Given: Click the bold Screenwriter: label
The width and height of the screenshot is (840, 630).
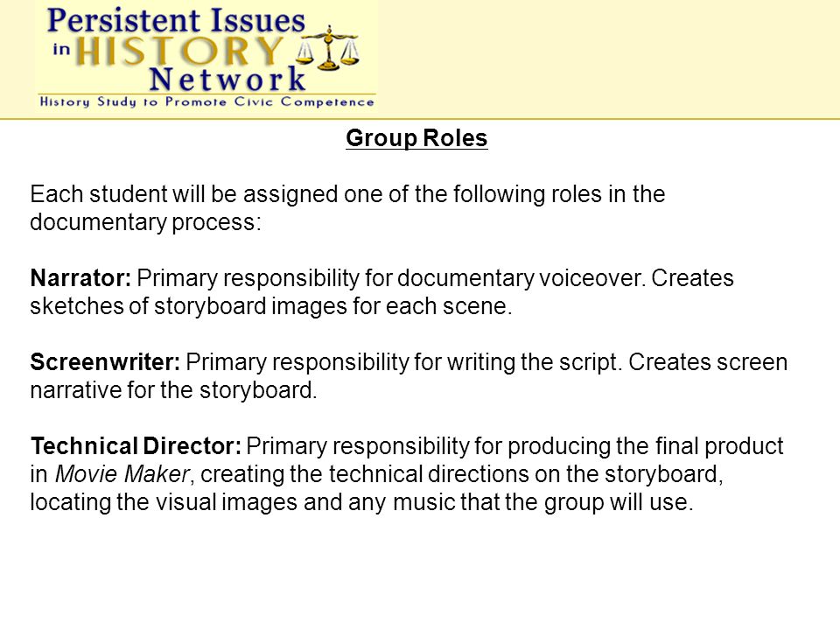Looking at the screenshot, I should pyautogui.click(x=105, y=362).
